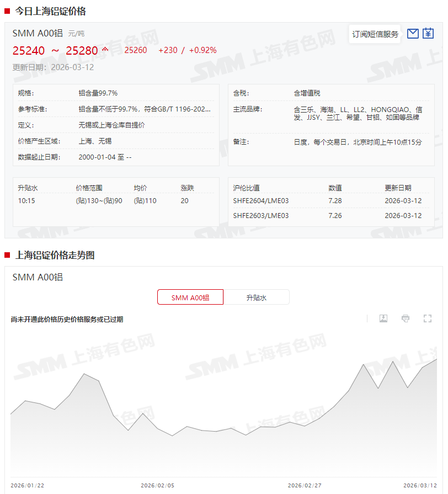Click the average price 25260
This screenshot has height=494, width=448.
(x=136, y=50)
